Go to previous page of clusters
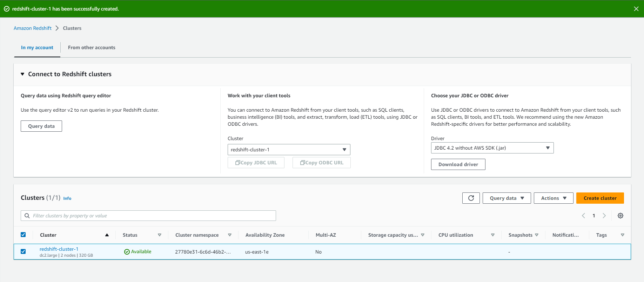Screen dimensions: 644x282 pyautogui.click(x=584, y=216)
